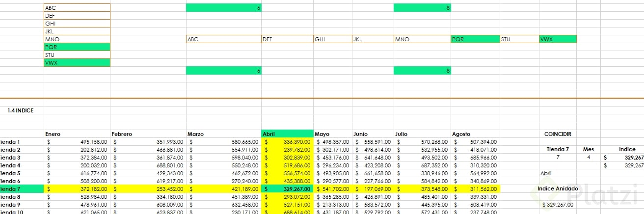Screen dimensions: 644x214
Task: Click the Tienda 1 row label
Action: [22, 142]
